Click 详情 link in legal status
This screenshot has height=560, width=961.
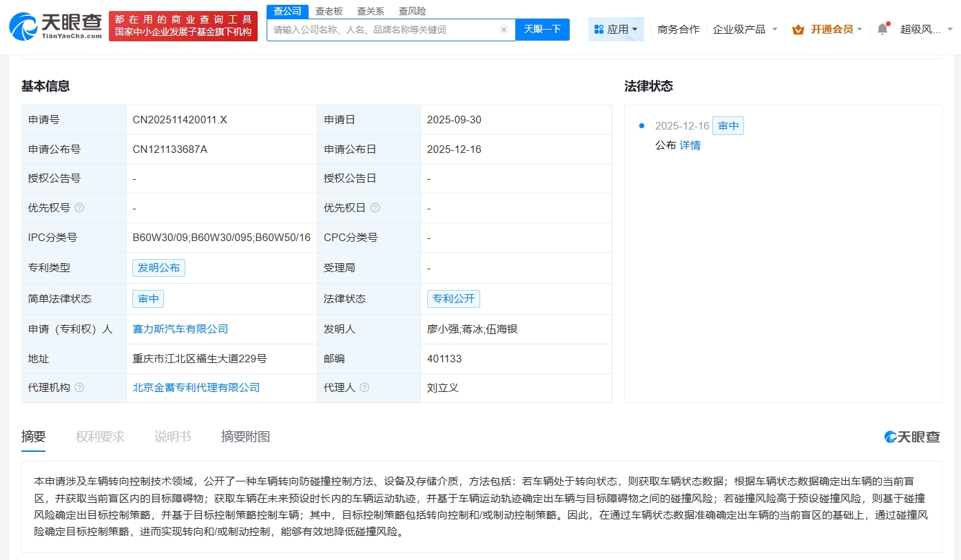coord(690,145)
